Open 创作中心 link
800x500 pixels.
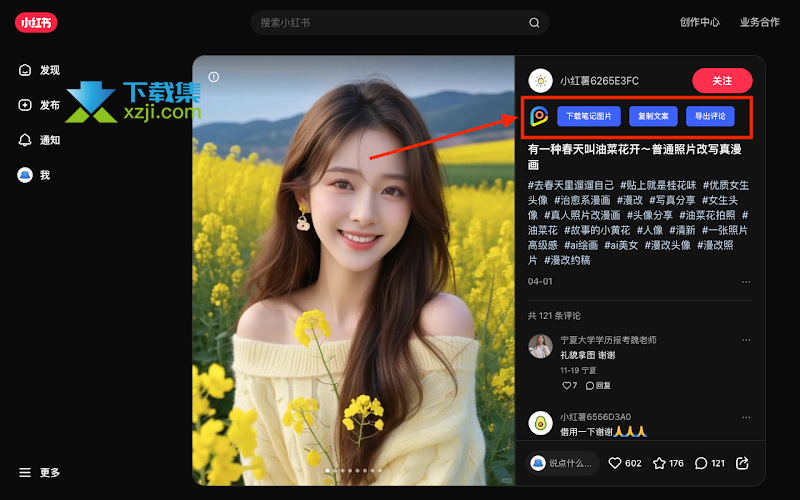(x=699, y=22)
